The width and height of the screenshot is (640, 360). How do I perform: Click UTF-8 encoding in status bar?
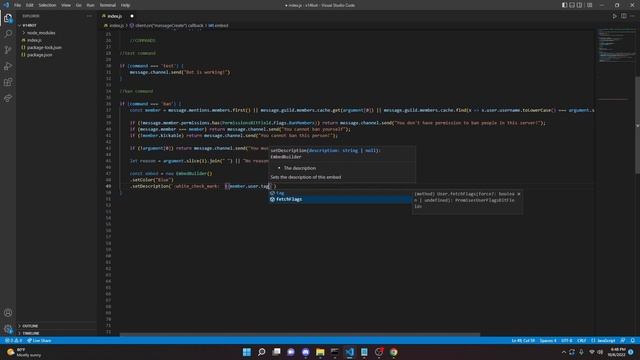[x=566, y=340]
